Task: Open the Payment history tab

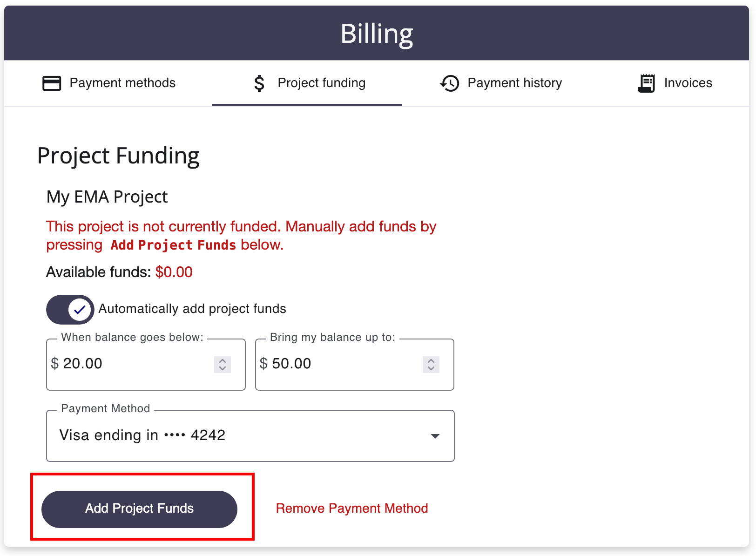Action: pos(501,83)
